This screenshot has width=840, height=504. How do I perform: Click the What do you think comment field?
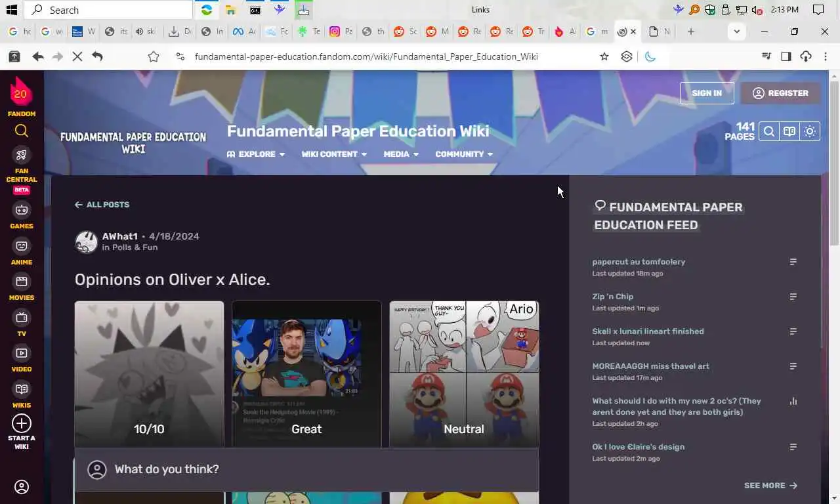(x=306, y=469)
